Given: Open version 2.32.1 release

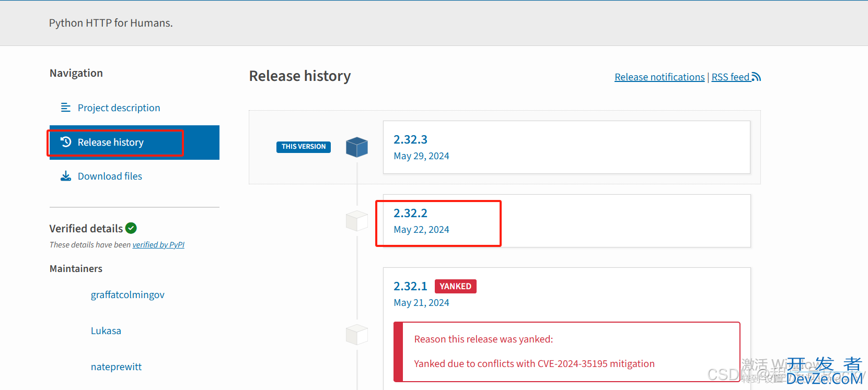Looking at the screenshot, I should (x=410, y=286).
